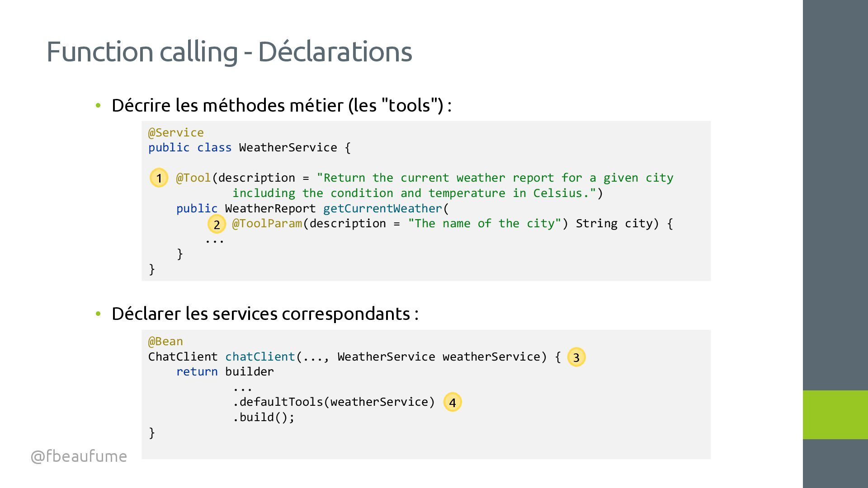Click the @ToolParam annotation text
The width and height of the screenshot is (868, 488).
click(267, 224)
